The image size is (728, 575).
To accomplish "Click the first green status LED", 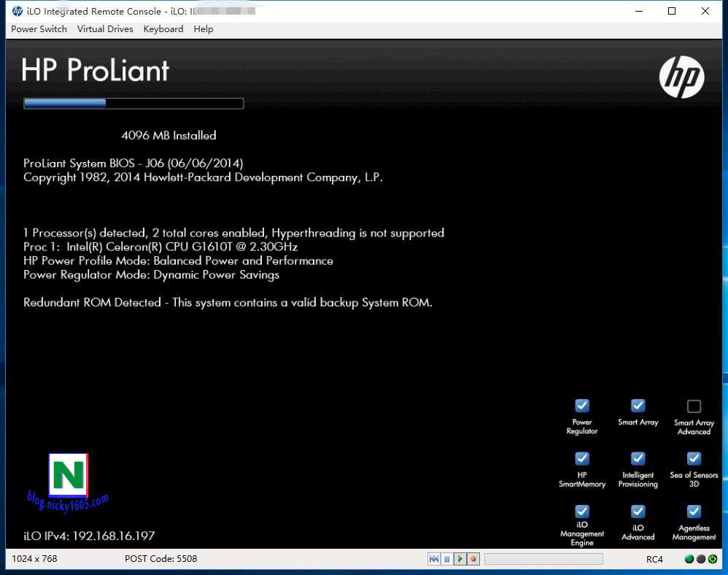I will click(x=689, y=559).
